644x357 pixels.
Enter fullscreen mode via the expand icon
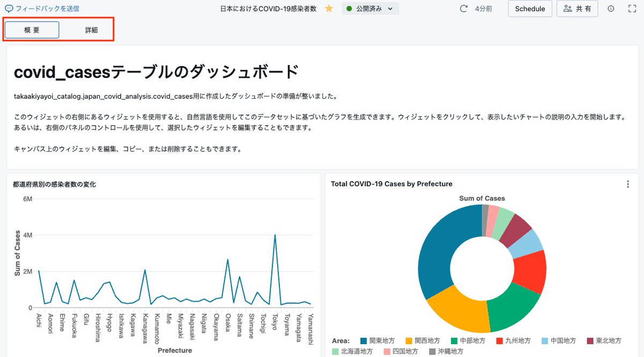(632, 9)
